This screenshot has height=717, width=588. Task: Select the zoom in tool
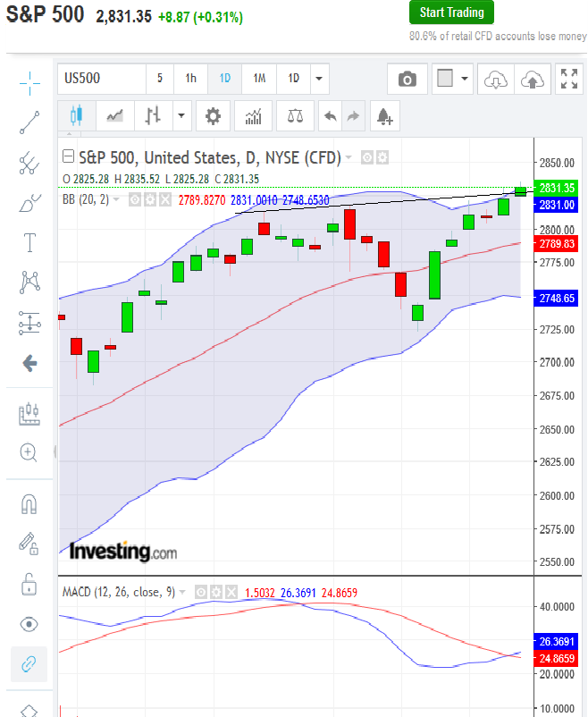[x=29, y=452]
